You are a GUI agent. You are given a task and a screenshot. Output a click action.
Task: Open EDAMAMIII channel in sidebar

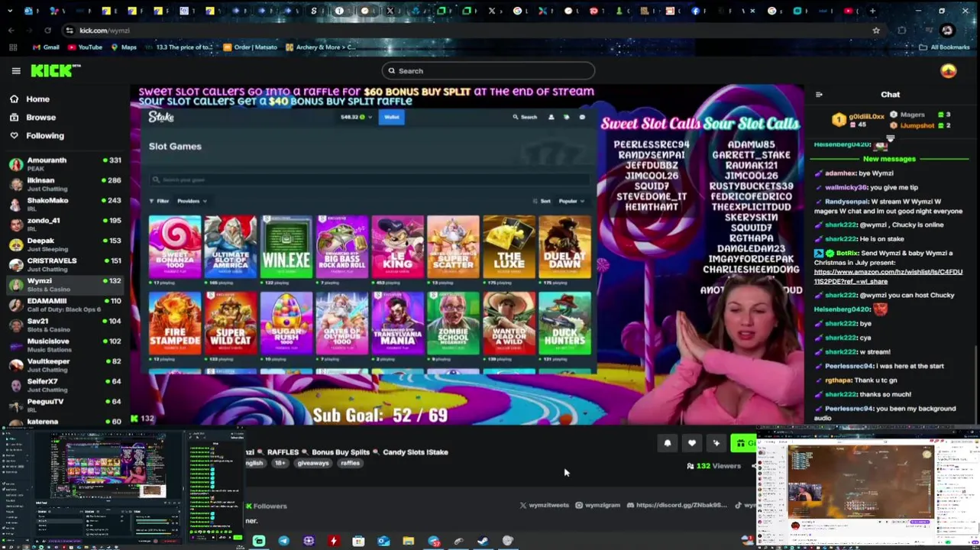coord(65,305)
